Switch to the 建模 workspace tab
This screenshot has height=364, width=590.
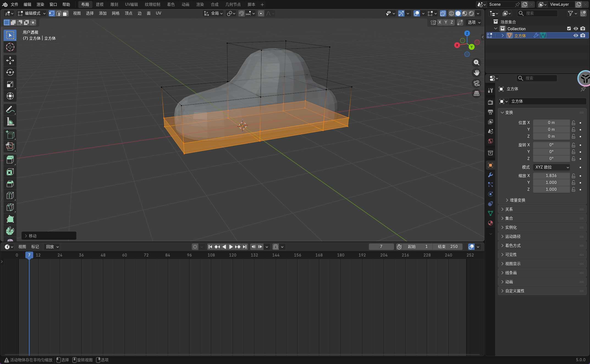pos(100,4)
